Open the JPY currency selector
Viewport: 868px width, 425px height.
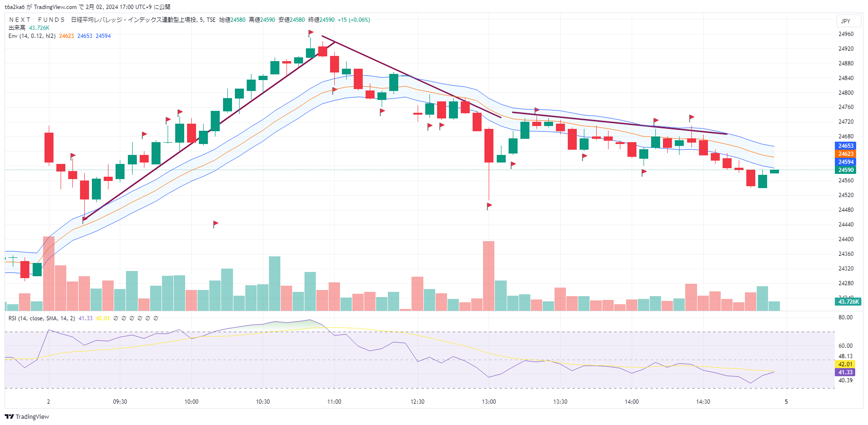(x=846, y=21)
